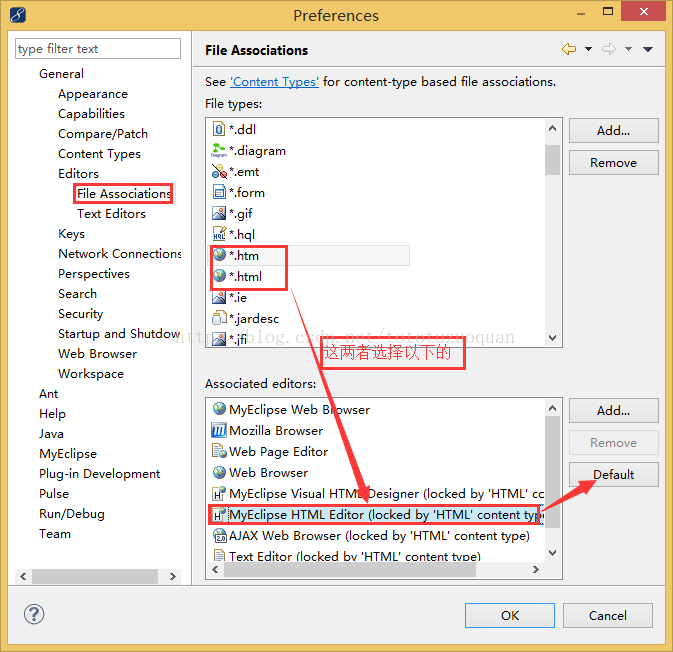This screenshot has width=673, height=652.
Task: Click the file types scroll up arrow
Action: 552,128
